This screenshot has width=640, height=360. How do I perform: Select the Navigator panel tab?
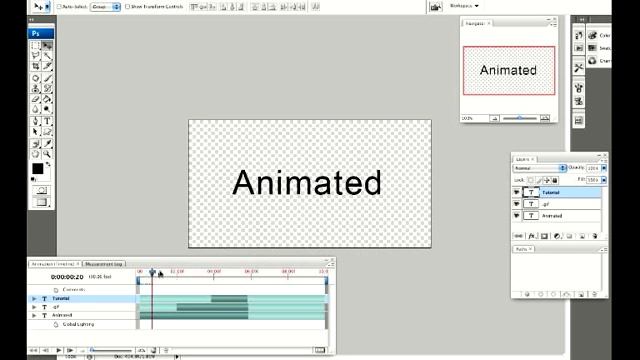[x=478, y=24]
